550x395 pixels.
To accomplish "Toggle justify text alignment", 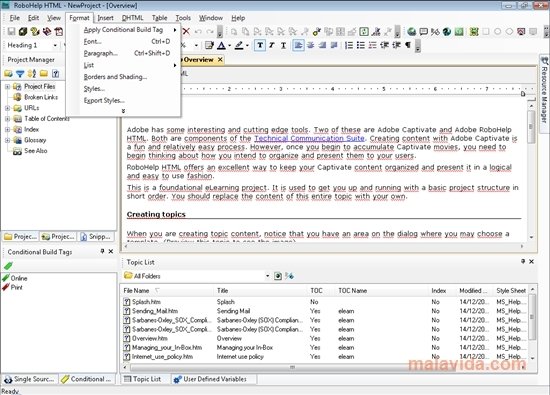I will 334,45.
